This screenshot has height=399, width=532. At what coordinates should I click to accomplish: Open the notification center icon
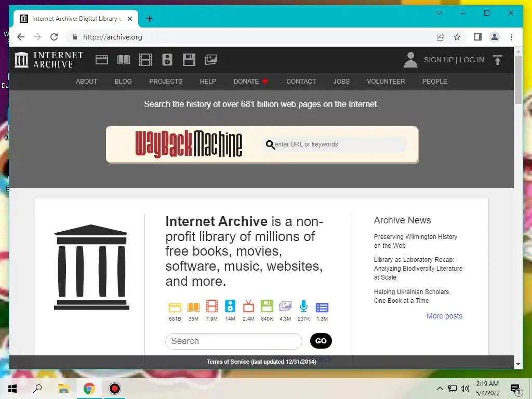(x=515, y=389)
